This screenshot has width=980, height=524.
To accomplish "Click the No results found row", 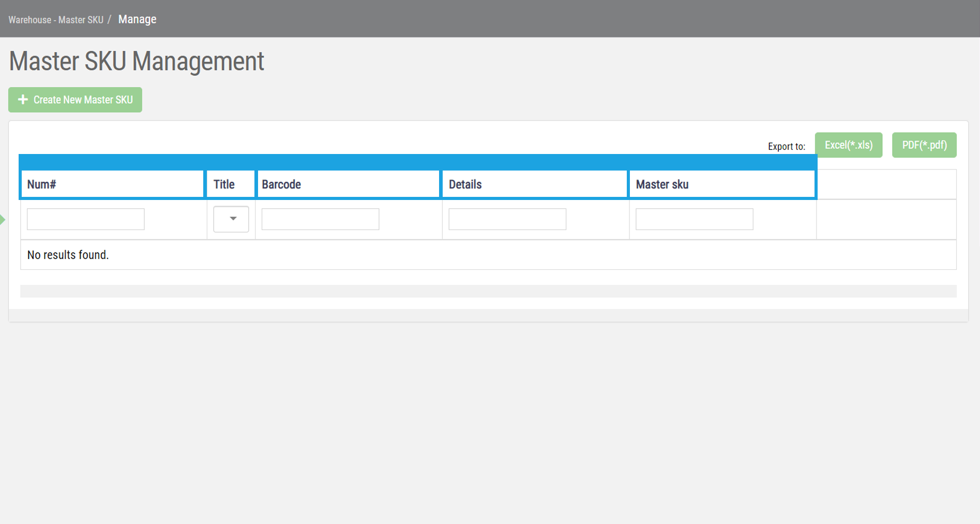I will 68,255.
